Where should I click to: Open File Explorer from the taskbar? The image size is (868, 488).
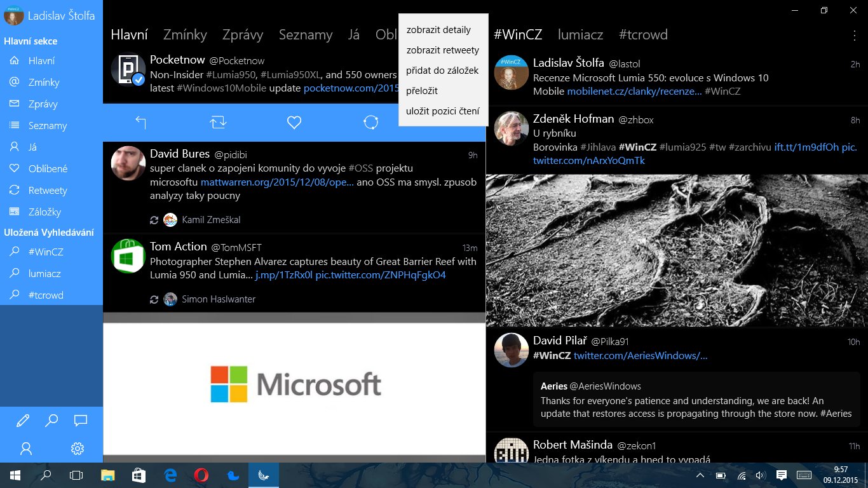coord(108,475)
